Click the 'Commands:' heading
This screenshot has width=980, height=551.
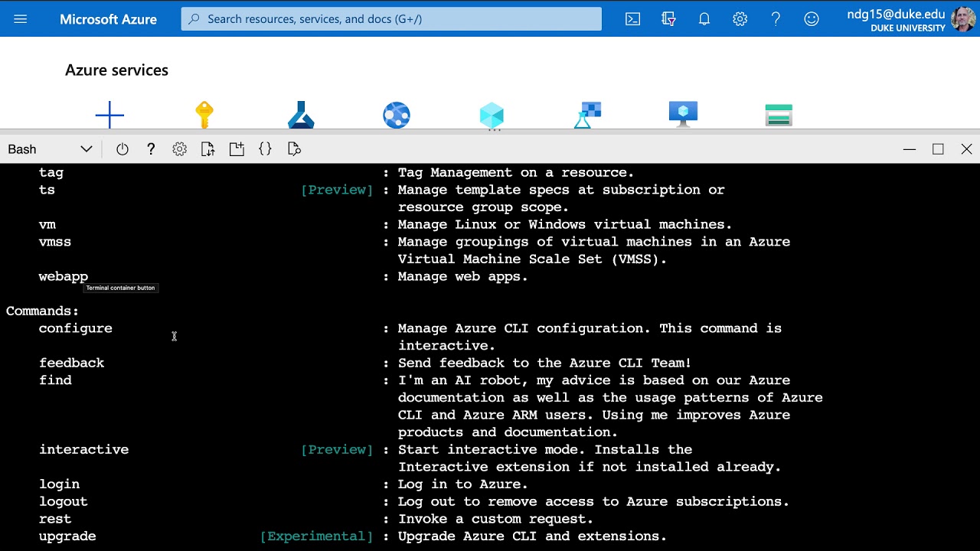pos(42,311)
